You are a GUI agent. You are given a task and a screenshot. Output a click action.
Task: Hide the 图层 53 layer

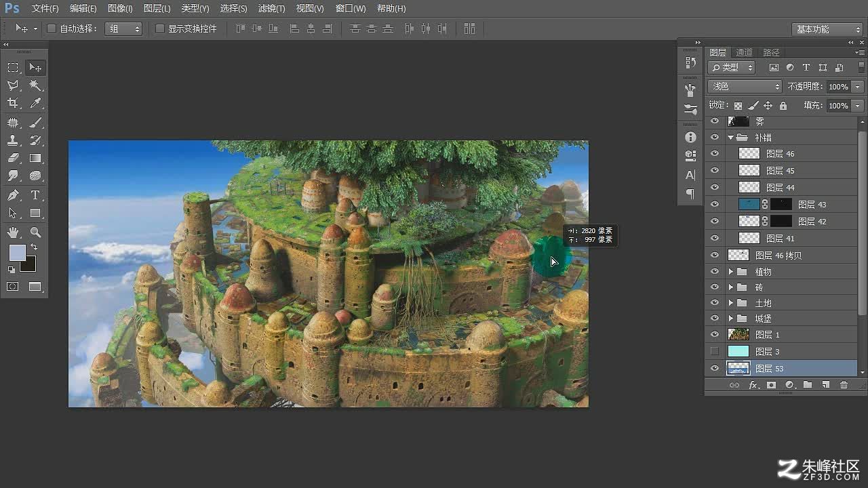coord(714,368)
